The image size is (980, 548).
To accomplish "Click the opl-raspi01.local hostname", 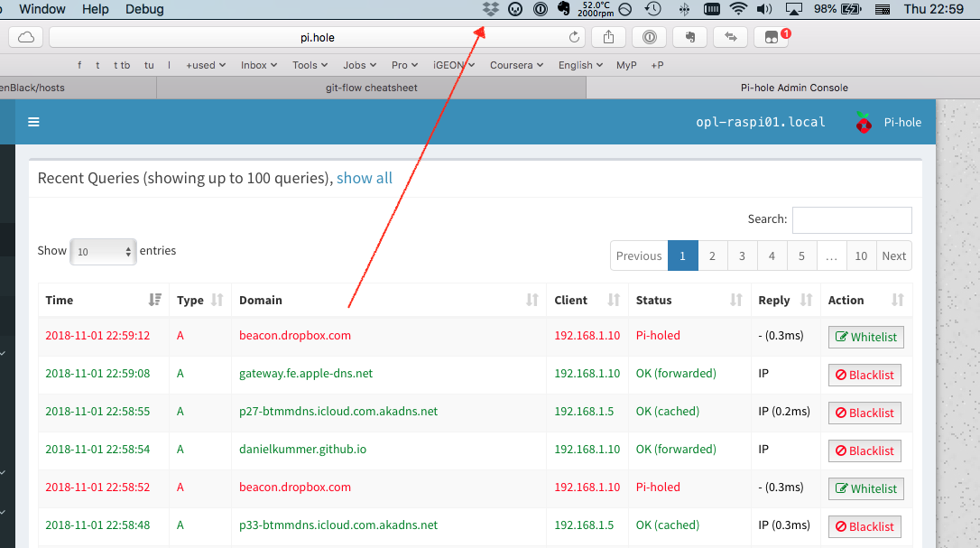I will [761, 122].
